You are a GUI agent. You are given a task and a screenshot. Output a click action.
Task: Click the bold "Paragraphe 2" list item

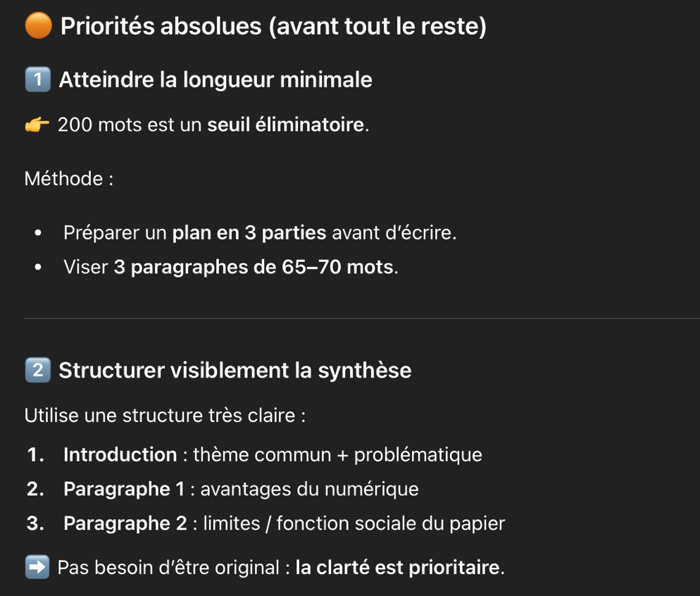click(x=125, y=524)
